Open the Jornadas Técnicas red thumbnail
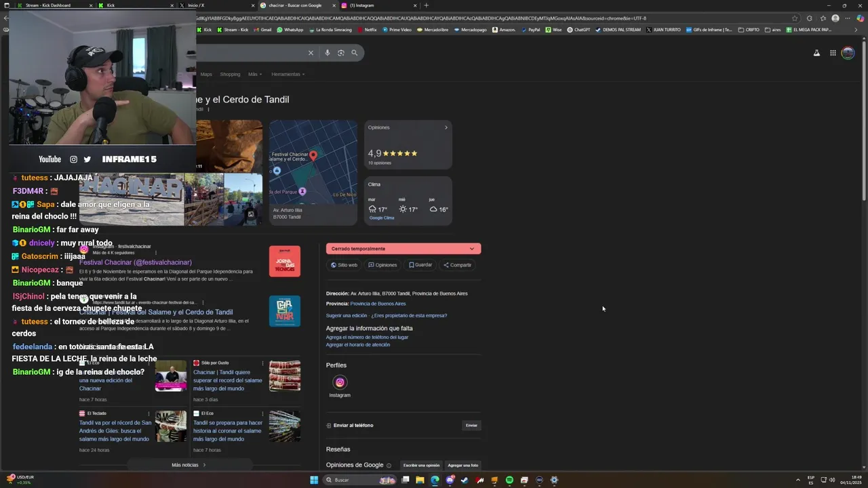868x488 pixels. point(285,262)
